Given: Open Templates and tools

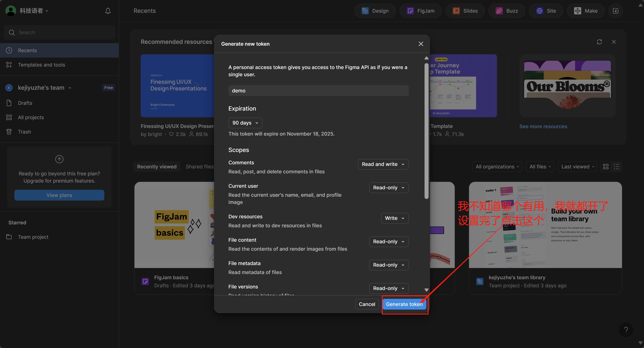Looking at the screenshot, I should point(59,65).
